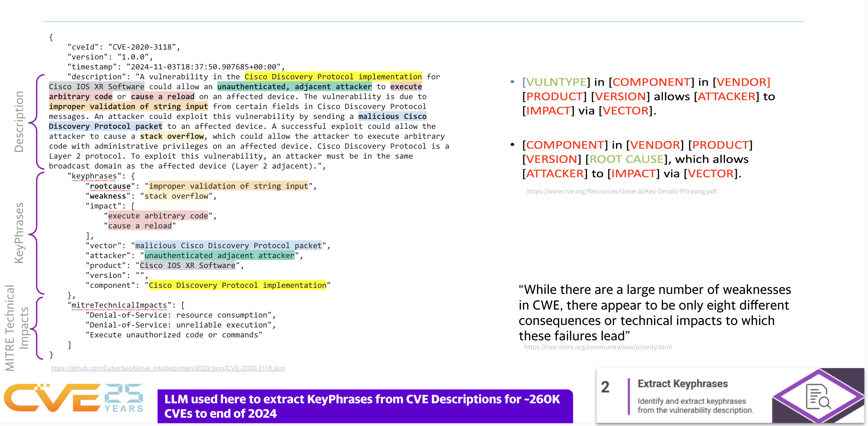Click the "version": "1.0.0" line

(110, 57)
